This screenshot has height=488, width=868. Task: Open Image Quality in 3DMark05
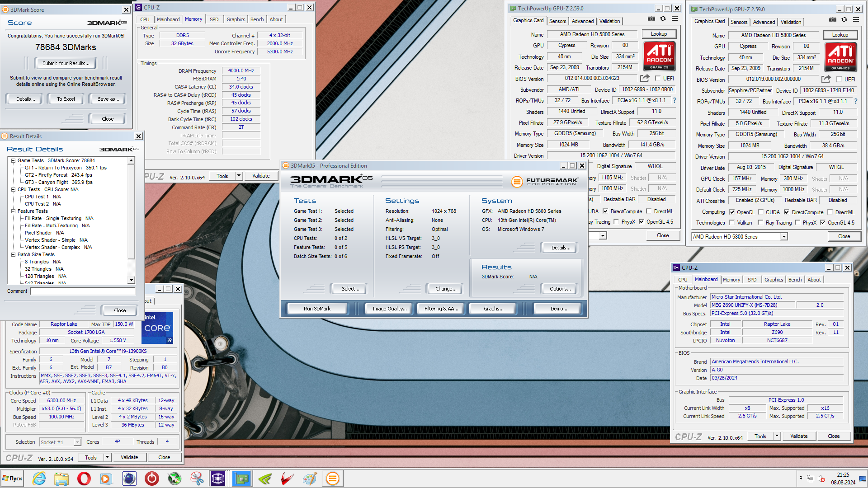tap(389, 309)
